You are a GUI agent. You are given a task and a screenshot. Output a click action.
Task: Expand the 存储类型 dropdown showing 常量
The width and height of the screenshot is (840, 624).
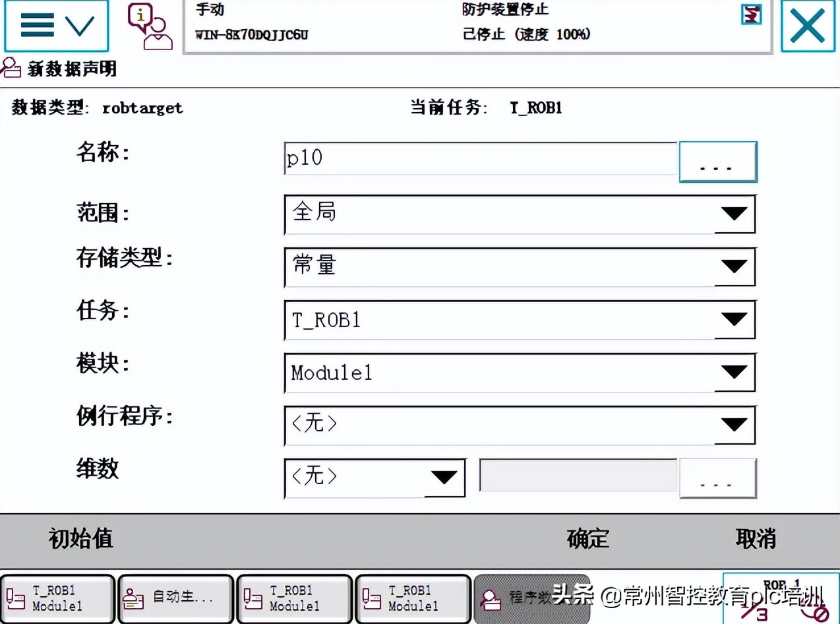[520, 266]
